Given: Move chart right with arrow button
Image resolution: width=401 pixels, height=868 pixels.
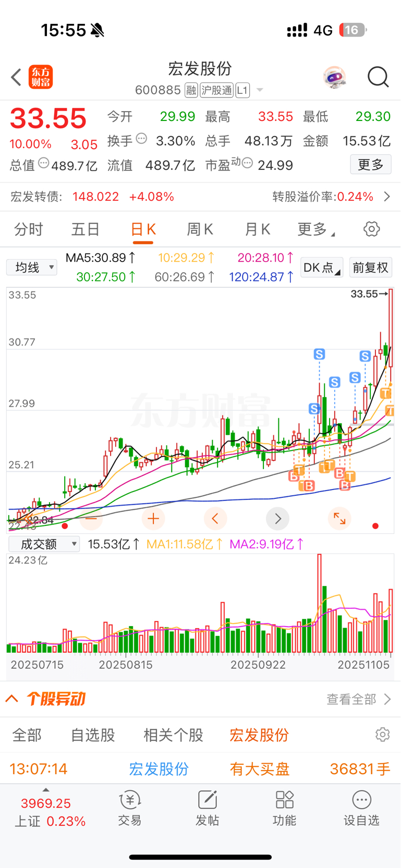Looking at the screenshot, I should (x=277, y=519).
